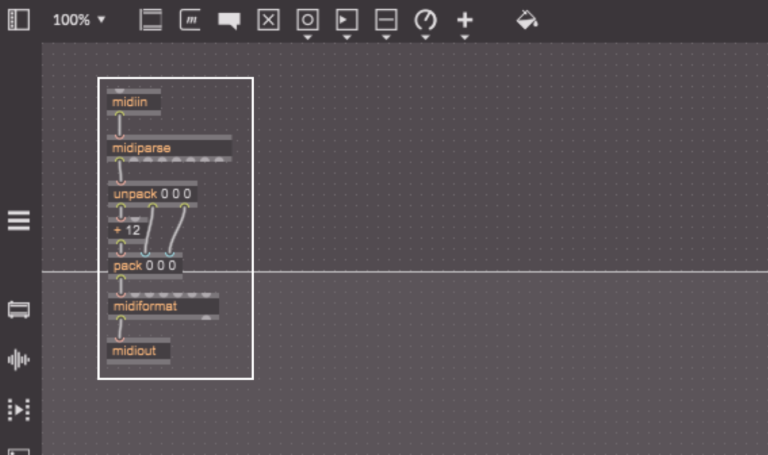Image resolution: width=768 pixels, height=455 pixels.
Task: Expand the plus menu dropdown arrow
Action: point(465,37)
